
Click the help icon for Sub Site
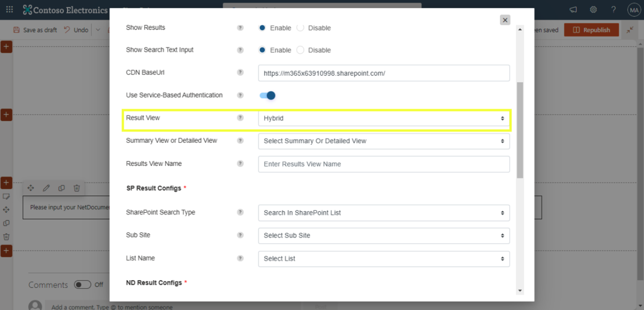pyautogui.click(x=240, y=235)
